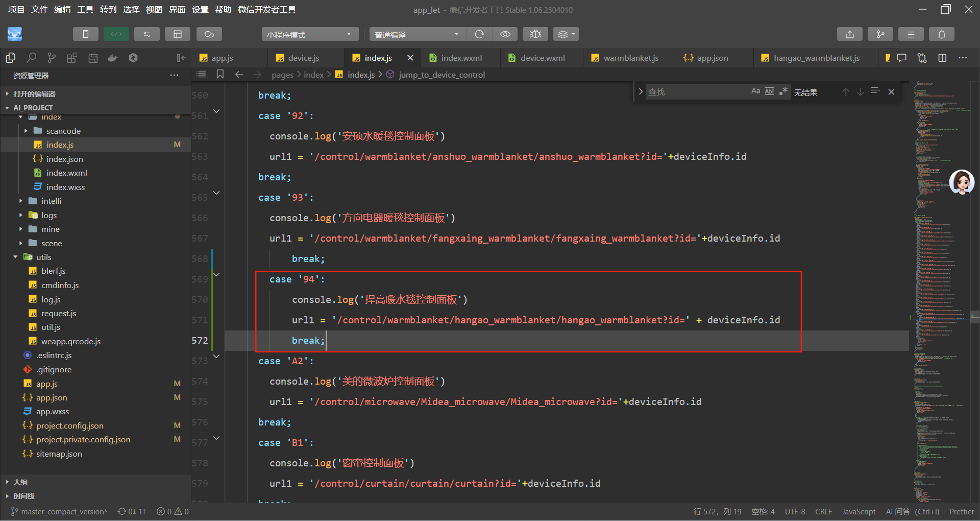Toggle the simulator panel button

[85, 34]
